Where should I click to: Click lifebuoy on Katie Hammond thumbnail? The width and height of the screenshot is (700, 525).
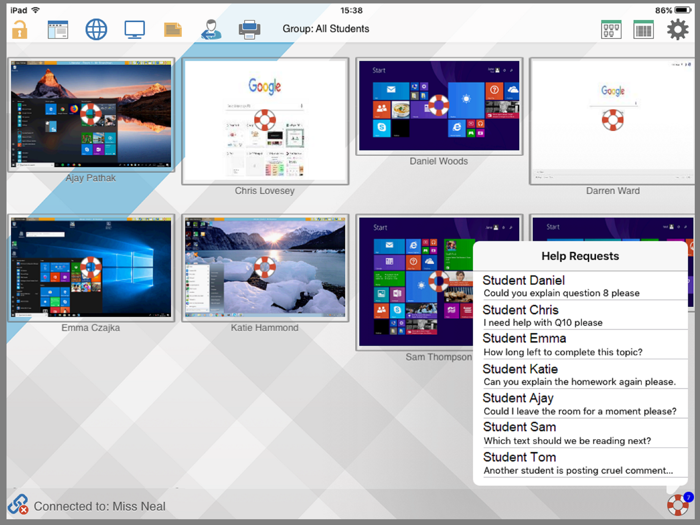coord(265,267)
